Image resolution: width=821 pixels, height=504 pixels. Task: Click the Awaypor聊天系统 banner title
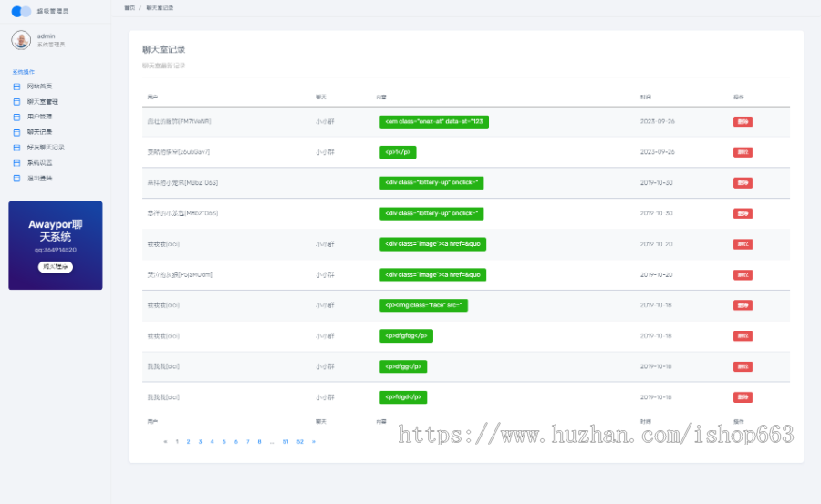tap(56, 231)
